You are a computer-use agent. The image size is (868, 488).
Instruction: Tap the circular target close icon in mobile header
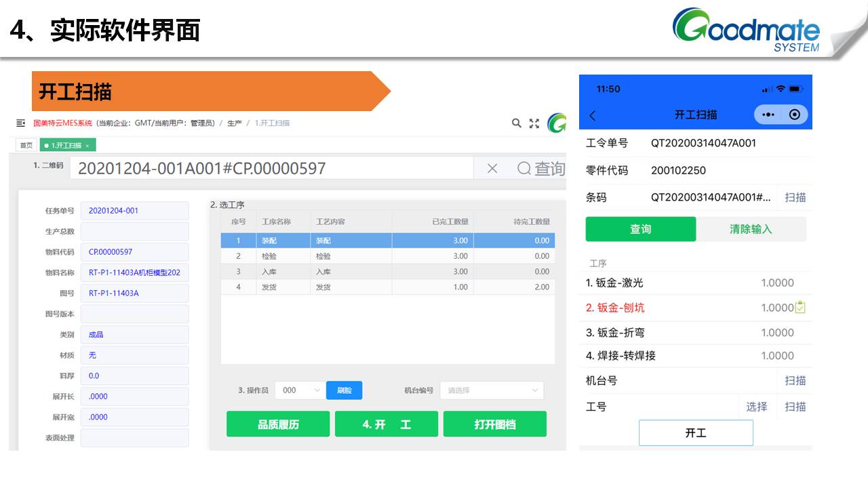coord(795,115)
